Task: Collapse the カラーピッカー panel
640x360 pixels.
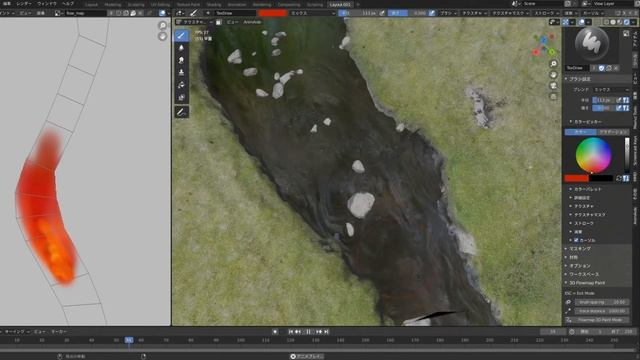Action: point(588,122)
